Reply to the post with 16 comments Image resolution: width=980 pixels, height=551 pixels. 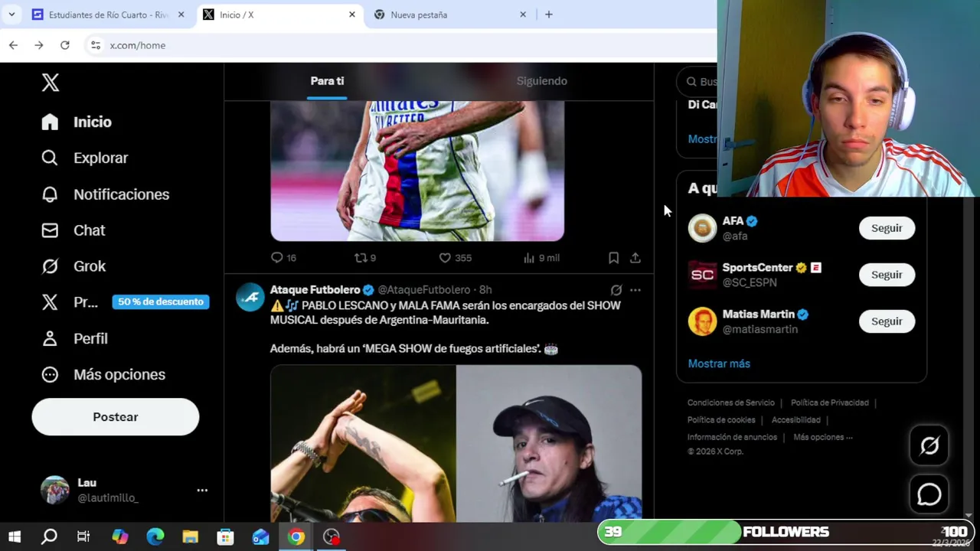pos(283,258)
